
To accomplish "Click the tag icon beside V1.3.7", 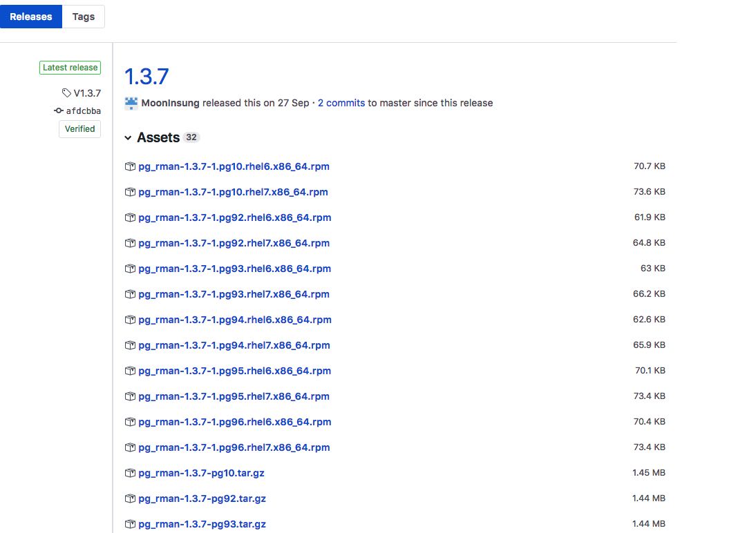I will pyautogui.click(x=66, y=93).
